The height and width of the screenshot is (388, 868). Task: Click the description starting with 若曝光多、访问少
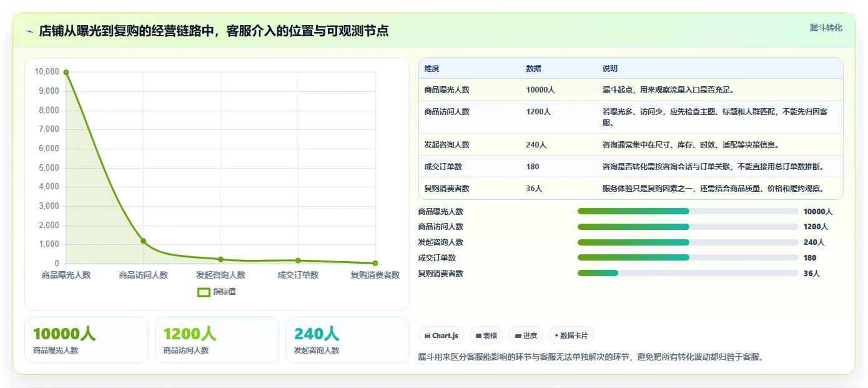pos(716,117)
